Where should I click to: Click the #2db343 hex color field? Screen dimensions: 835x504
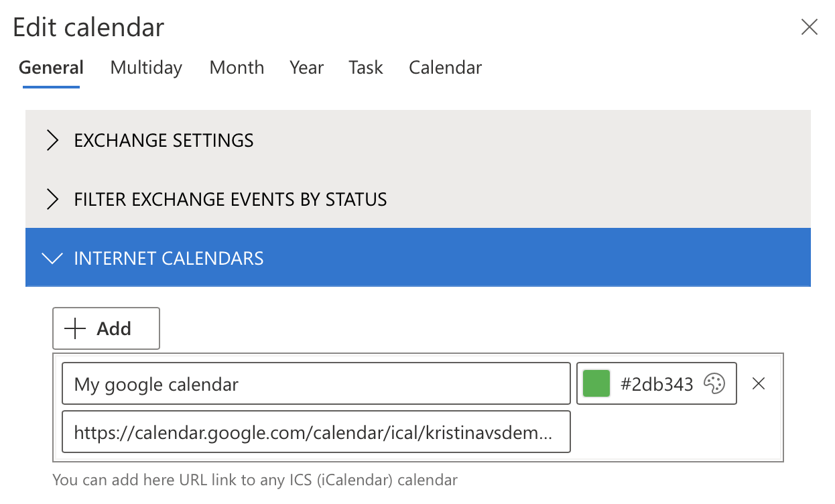click(x=657, y=384)
